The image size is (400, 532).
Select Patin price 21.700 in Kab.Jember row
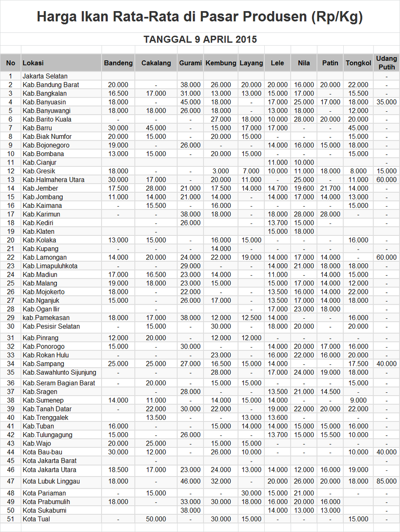pos(330,188)
